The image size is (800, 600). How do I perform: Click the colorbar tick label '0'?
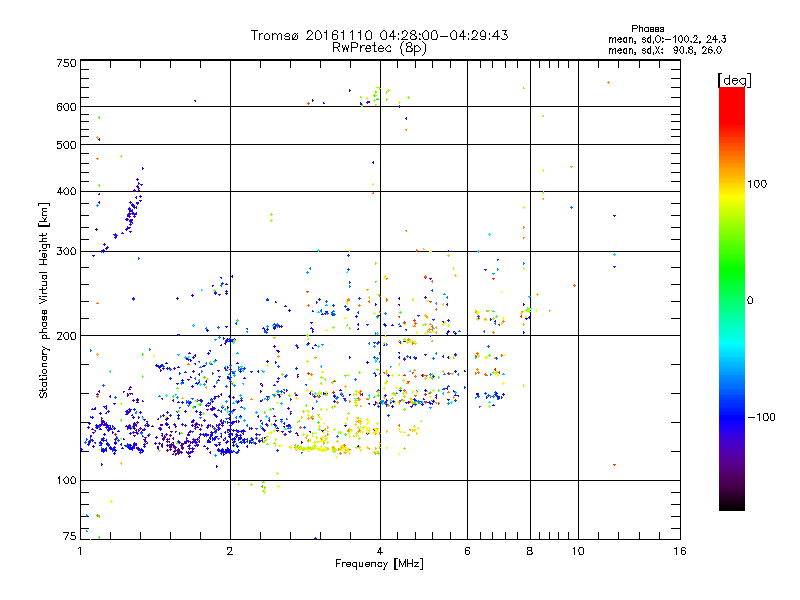750,301
